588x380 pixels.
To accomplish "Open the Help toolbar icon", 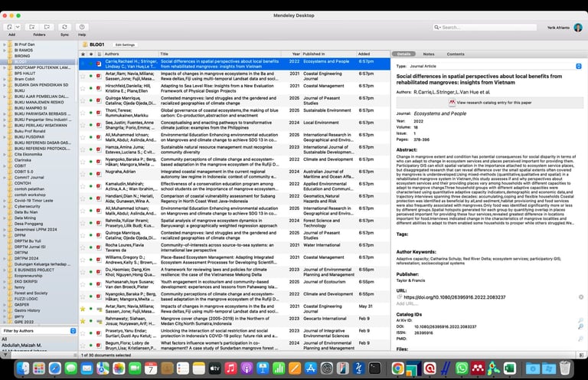I will coord(82,27).
